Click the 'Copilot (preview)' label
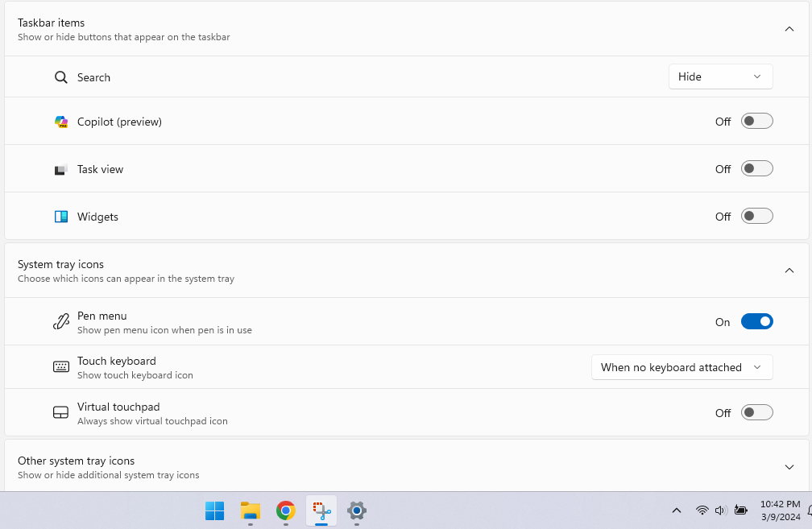Image resolution: width=812 pixels, height=529 pixels. (x=119, y=122)
